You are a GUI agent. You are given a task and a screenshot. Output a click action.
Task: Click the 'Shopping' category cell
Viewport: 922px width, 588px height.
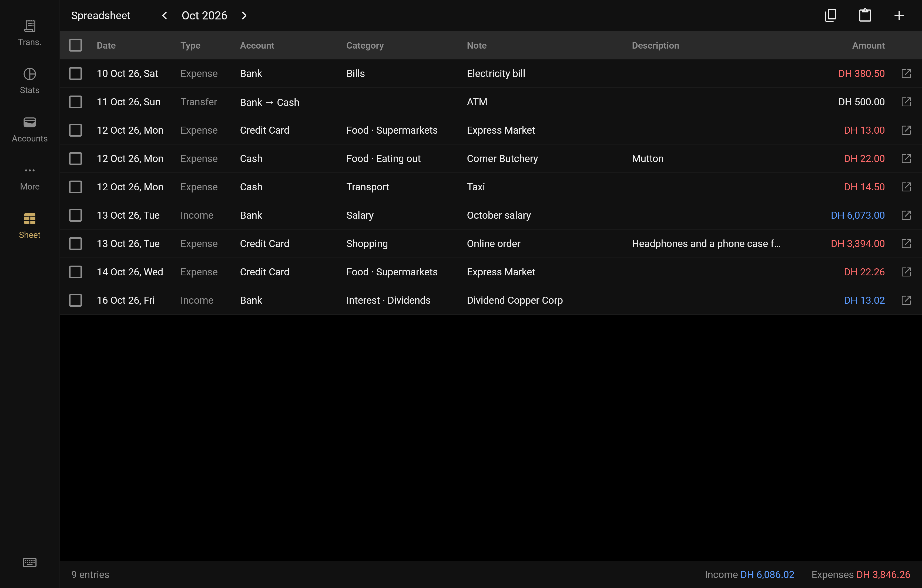pyautogui.click(x=367, y=243)
